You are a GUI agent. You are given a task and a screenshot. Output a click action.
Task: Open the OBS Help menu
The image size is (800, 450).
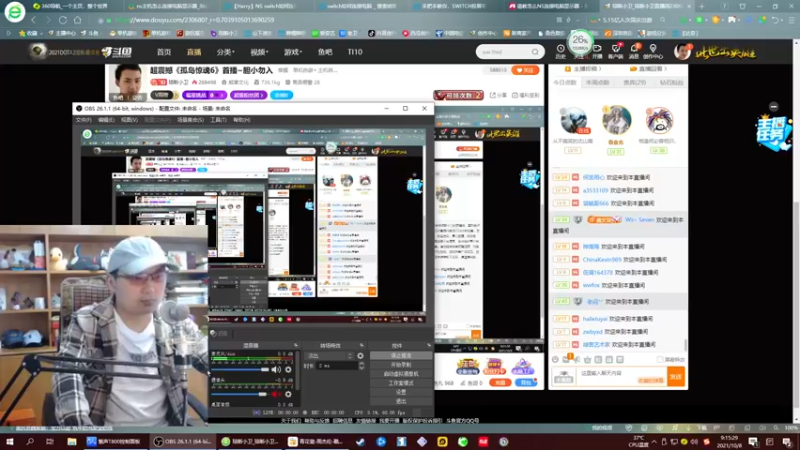[x=241, y=120]
